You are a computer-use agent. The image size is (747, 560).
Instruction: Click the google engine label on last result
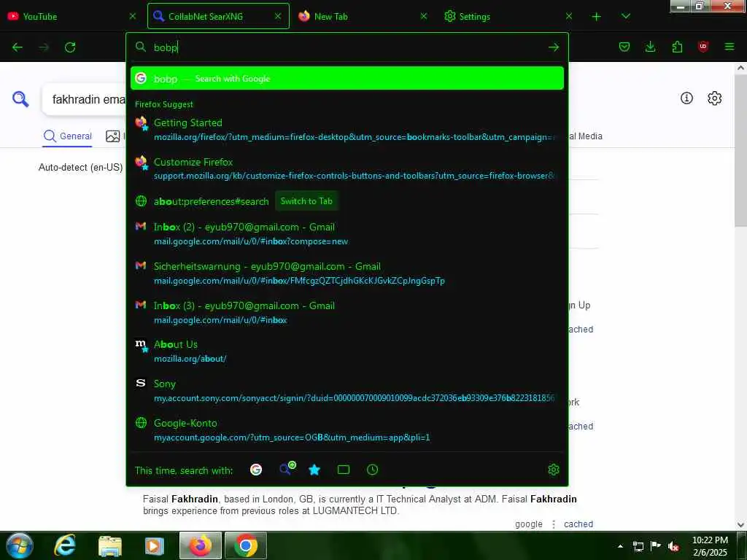coord(528,524)
